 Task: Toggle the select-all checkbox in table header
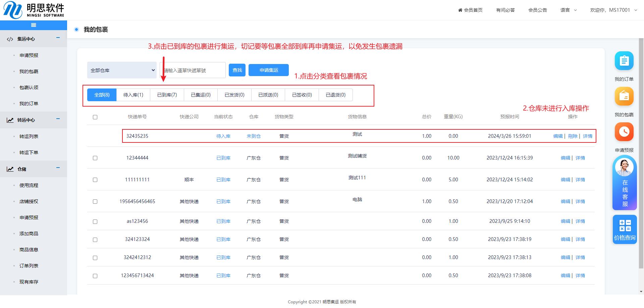click(95, 117)
